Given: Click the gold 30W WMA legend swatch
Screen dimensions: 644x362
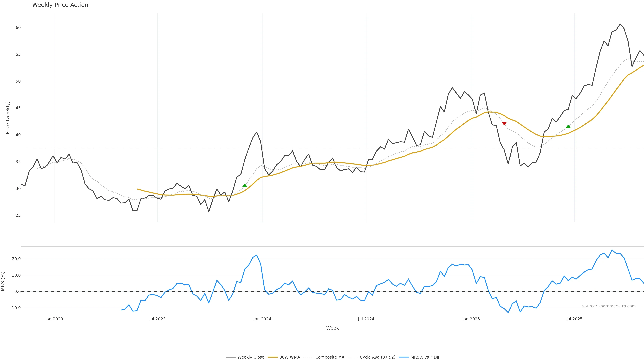Looking at the screenshot, I should (273, 357).
